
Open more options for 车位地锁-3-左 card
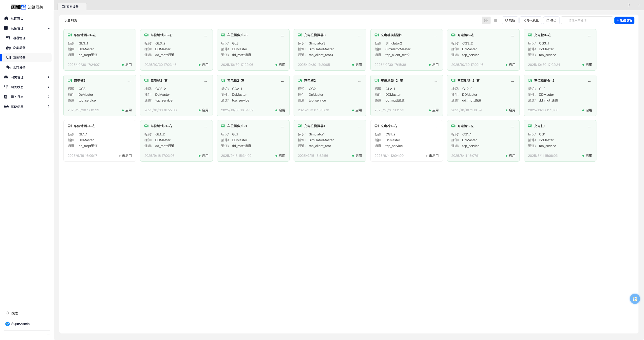click(x=129, y=36)
